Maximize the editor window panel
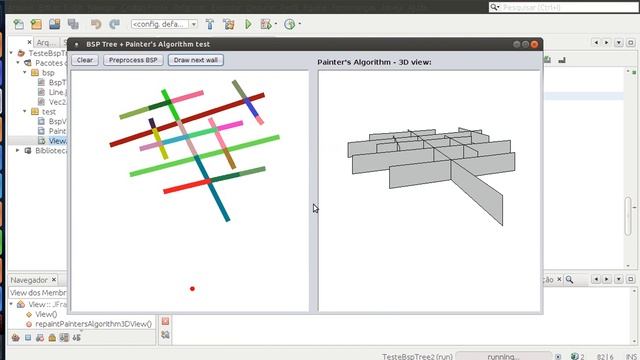This screenshot has height=360, width=640. point(631,42)
